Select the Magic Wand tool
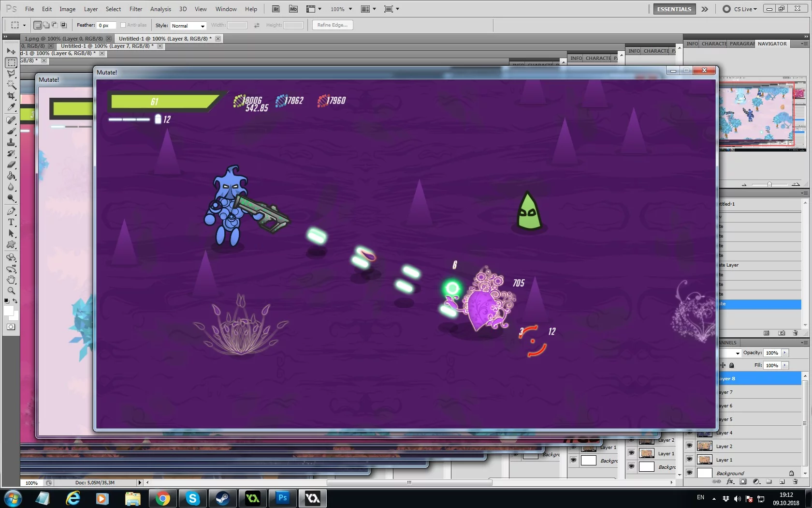This screenshot has width=812, height=508. (x=11, y=85)
